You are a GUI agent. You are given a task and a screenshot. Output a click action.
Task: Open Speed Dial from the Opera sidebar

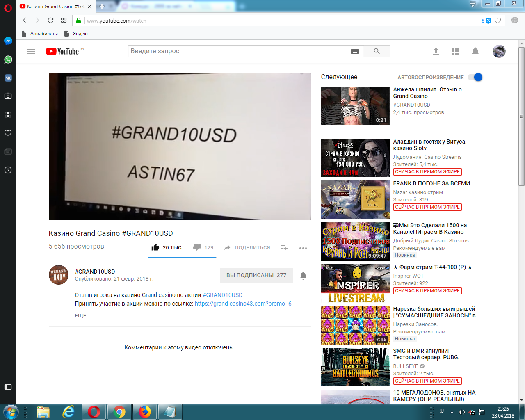tap(8, 115)
